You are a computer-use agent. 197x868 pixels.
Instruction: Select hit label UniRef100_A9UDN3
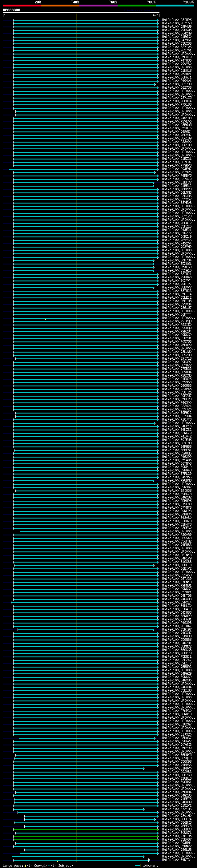(x=176, y=481)
